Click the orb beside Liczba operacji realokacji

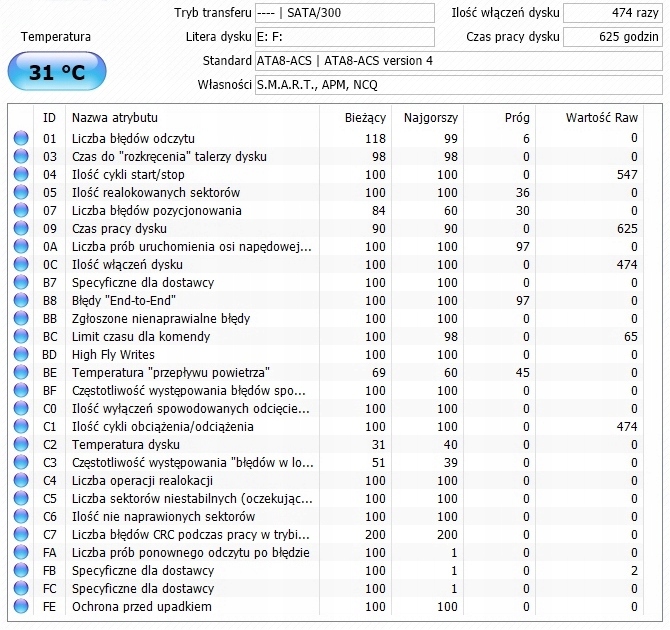click(x=21, y=480)
